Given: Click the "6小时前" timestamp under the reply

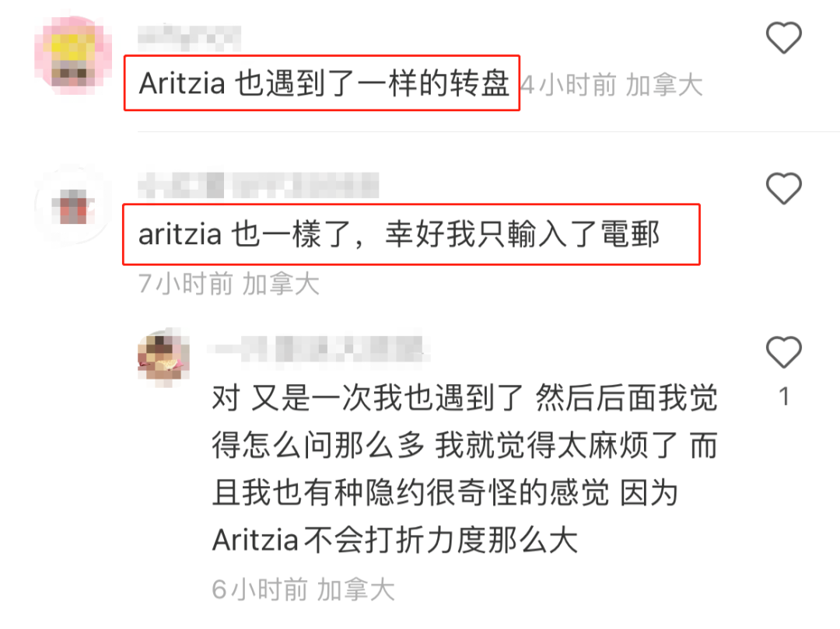Looking at the screenshot, I should pyautogui.click(x=260, y=589).
